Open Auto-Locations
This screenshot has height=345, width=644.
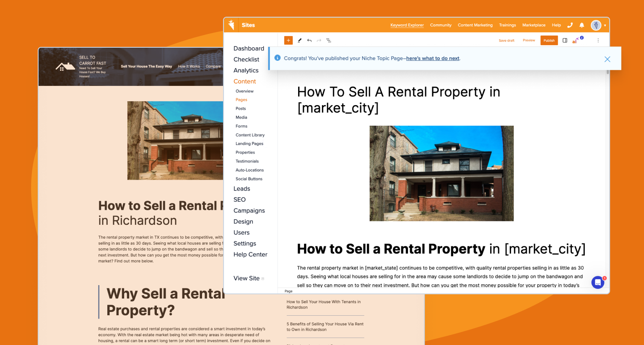pyautogui.click(x=249, y=170)
